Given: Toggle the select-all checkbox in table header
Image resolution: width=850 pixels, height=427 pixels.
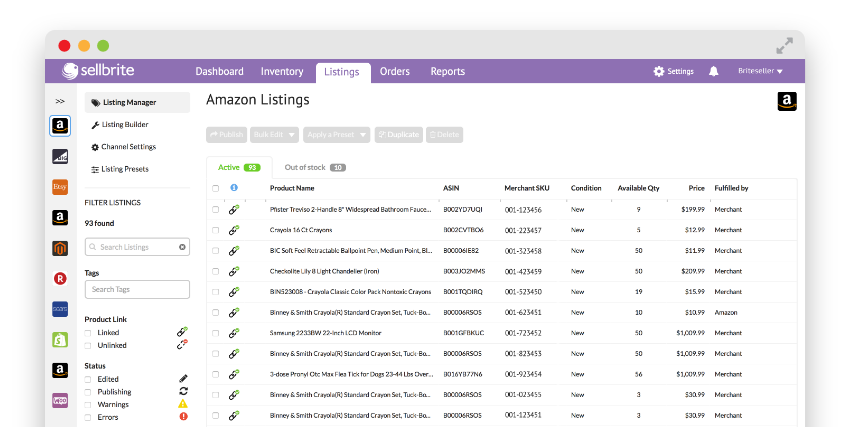Looking at the screenshot, I should coord(216,189).
